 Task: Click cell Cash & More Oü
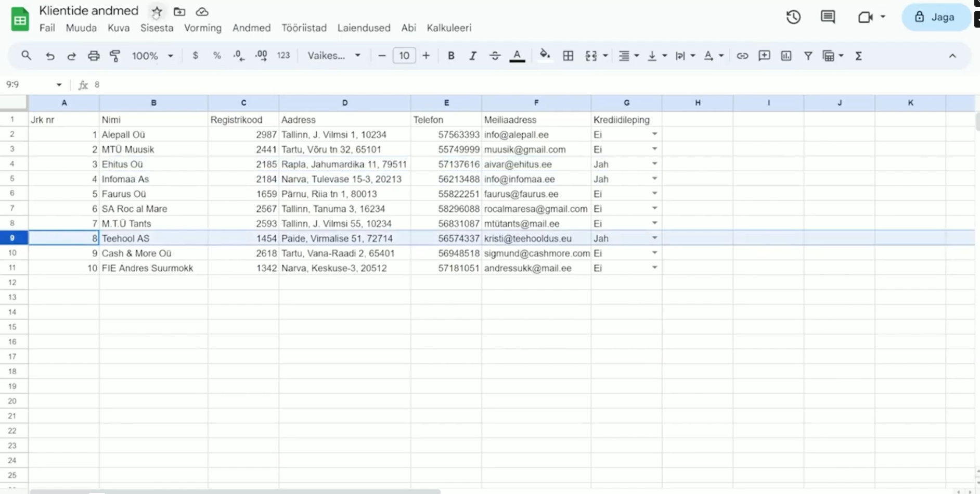(x=153, y=253)
